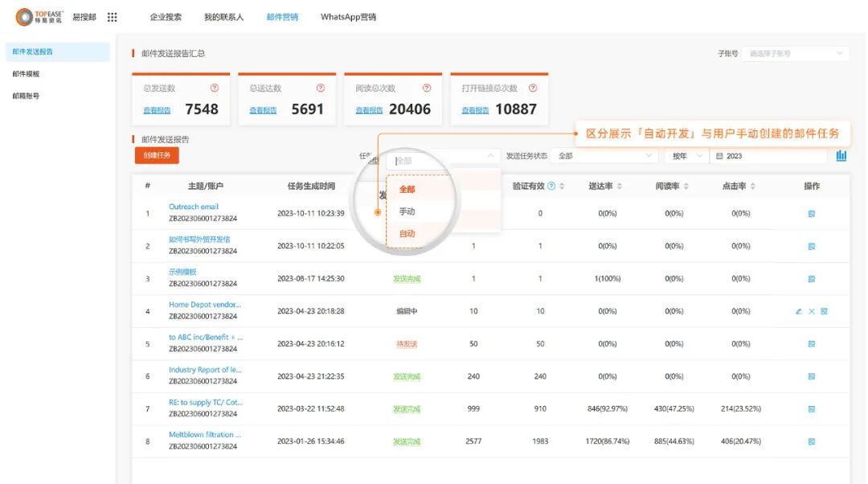The width and height of the screenshot is (868, 484).
Task: Go to WhatsApp营销 tab
Action: point(348,17)
